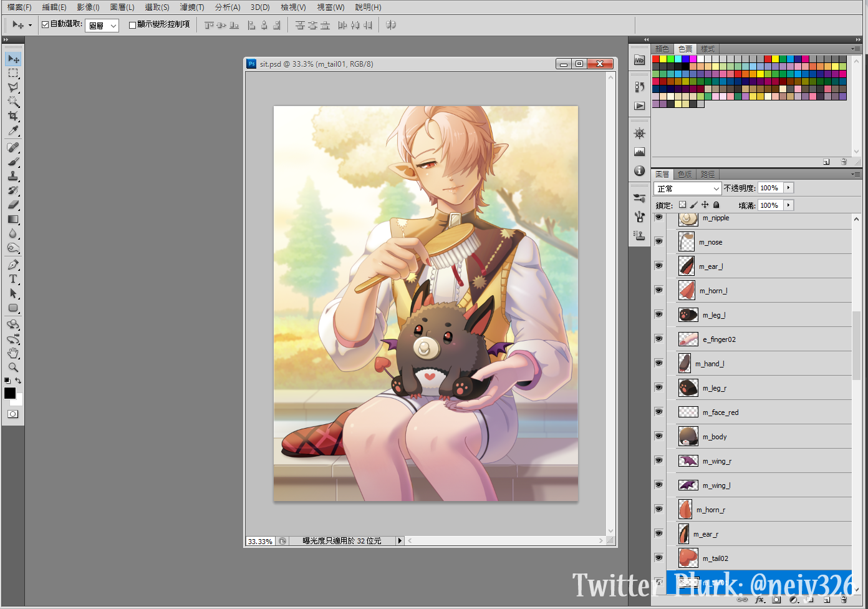This screenshot has width=868, height=609.
Task: Open the 圖層 auto-select target dropdown
Action: pyautogui.click(x=102, y=26)
